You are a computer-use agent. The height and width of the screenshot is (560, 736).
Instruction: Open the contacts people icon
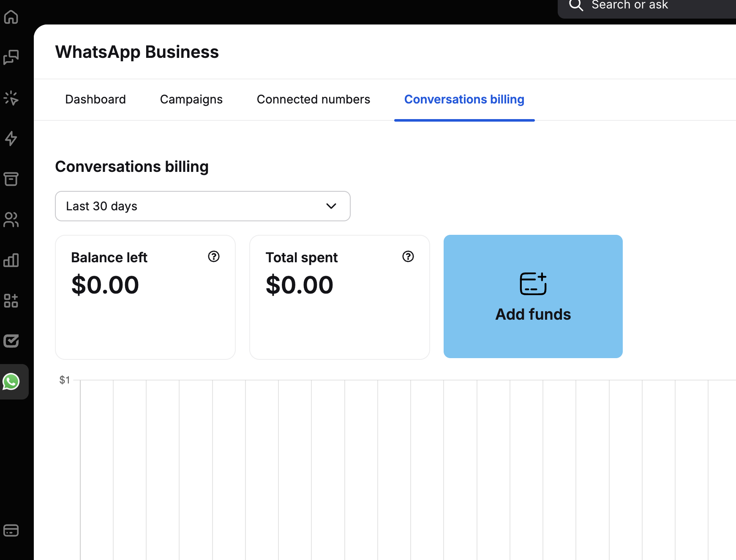(11, 220)
